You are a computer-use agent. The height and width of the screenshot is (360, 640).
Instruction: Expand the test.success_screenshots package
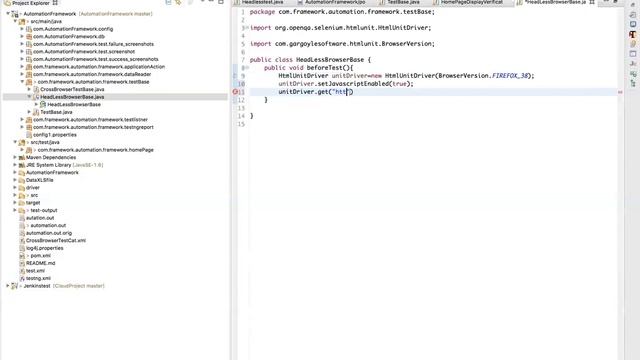click(22, 59)
